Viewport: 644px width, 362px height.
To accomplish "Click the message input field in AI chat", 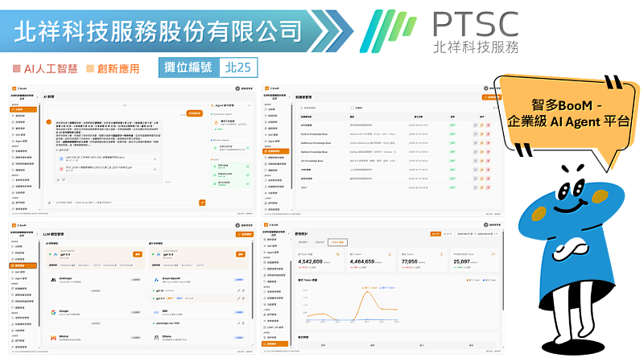I will point(126,203).
